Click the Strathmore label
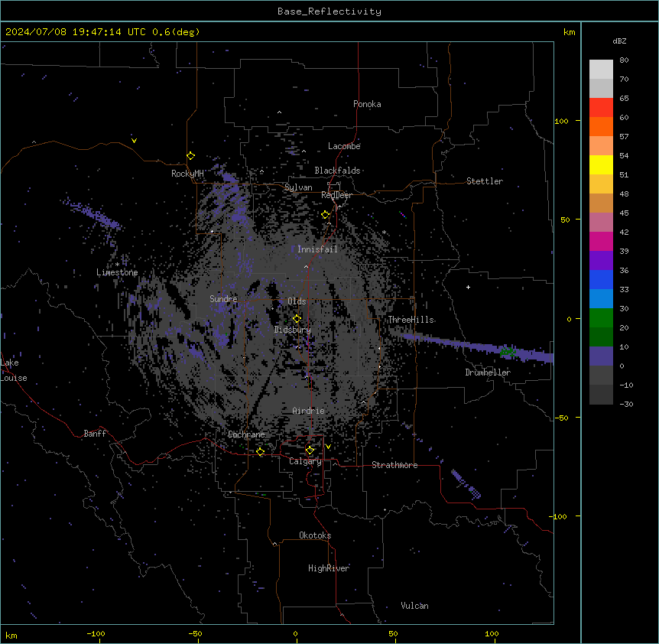The height and width of the screenshot is (644, 659). pyautogui.click(x=394, y=465)
